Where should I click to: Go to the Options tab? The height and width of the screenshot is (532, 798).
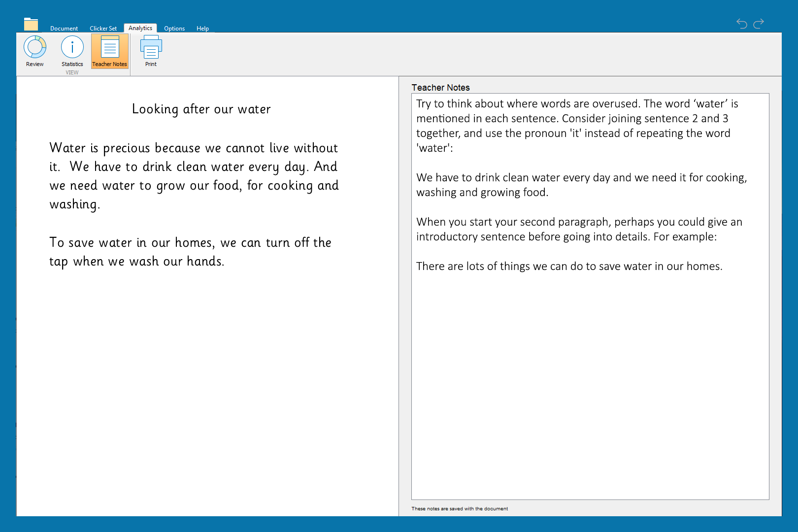174,29
